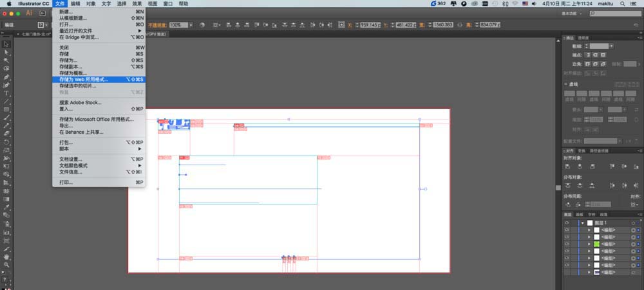The image size is (644, 290).
Task: Select the Zoom magnifier tool
Action: click(6, 264)
